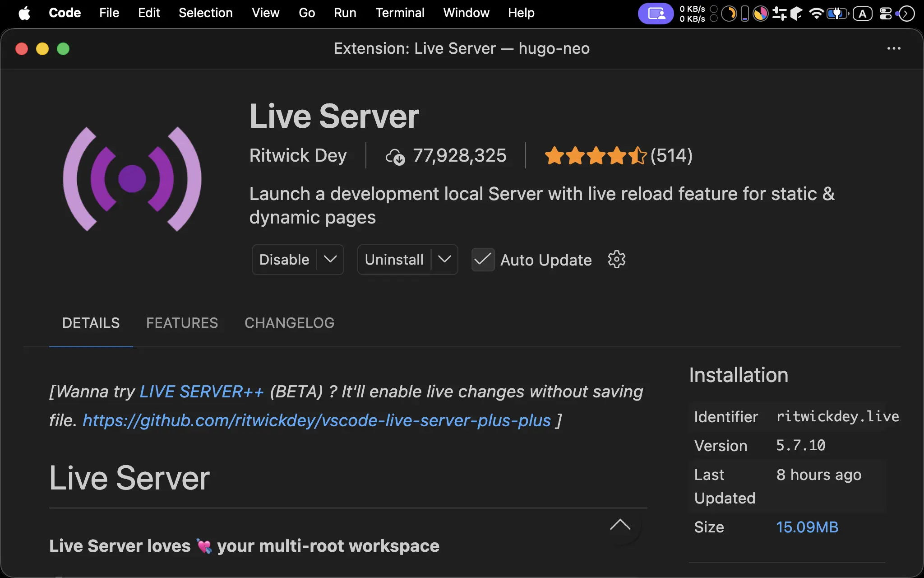Expand the Uninstall dropdown arrow
This screenshot has width=924, height=578.
[x=444, y=260]
